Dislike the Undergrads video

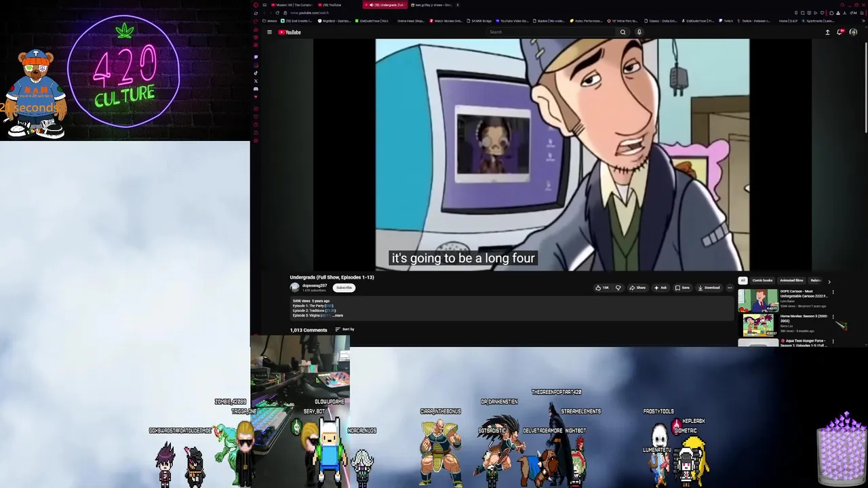coord(618,287)
